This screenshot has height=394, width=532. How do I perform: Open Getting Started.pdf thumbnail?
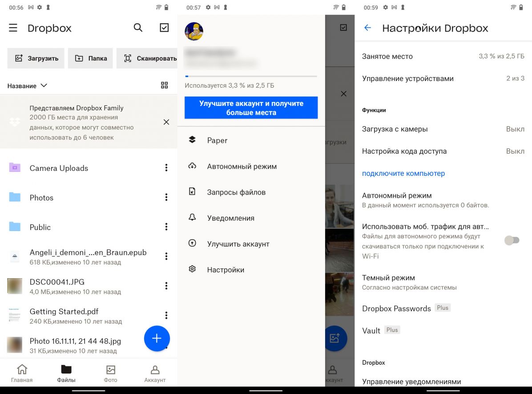(x=15, y=316)
